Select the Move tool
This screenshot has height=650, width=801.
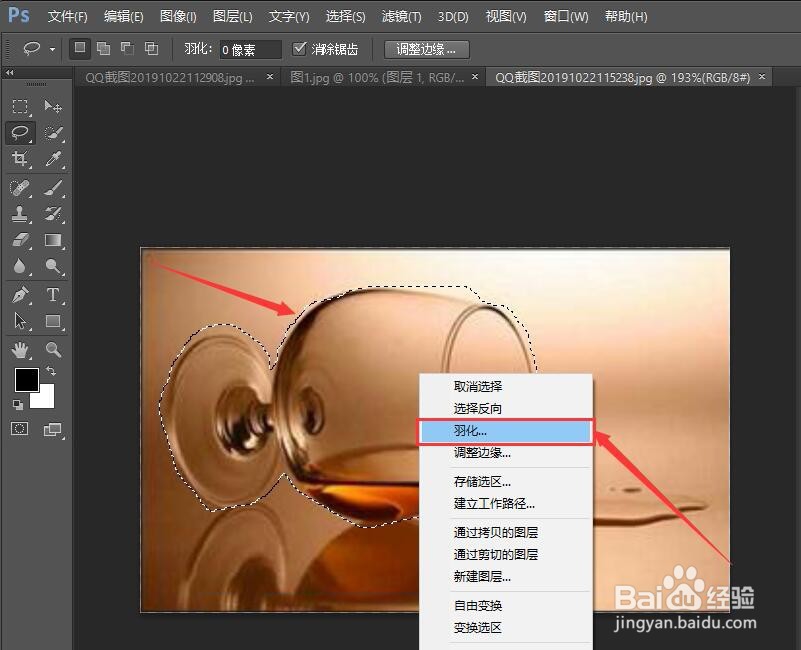tap(54, 105)
